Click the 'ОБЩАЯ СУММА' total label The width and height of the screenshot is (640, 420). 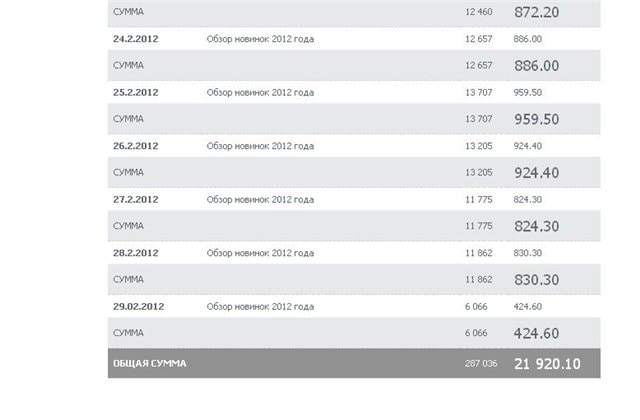[x=149, y=363]
